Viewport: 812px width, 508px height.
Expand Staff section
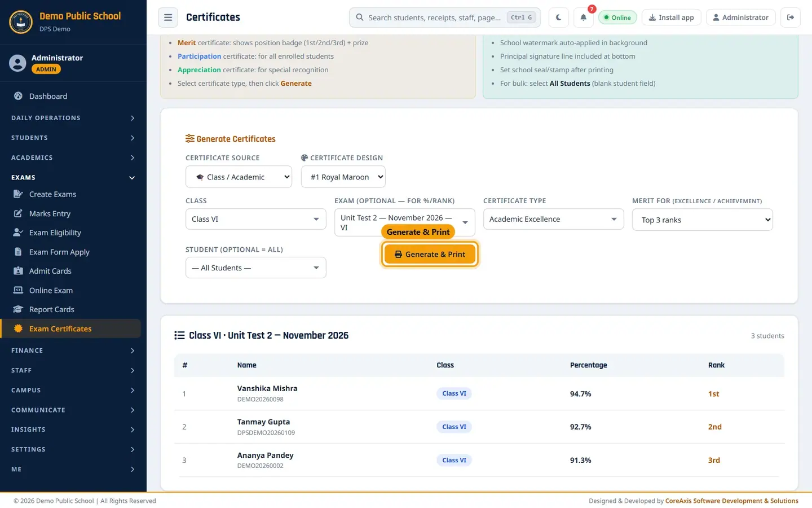73,370
